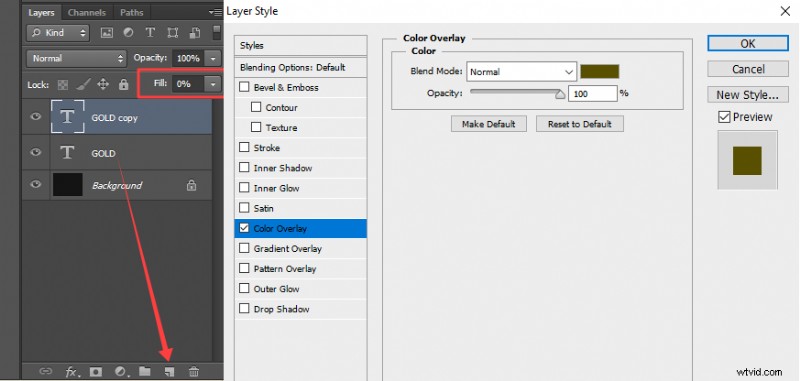
Task: Click the pixel layer filter icon
Action: [x=107, y=33]
